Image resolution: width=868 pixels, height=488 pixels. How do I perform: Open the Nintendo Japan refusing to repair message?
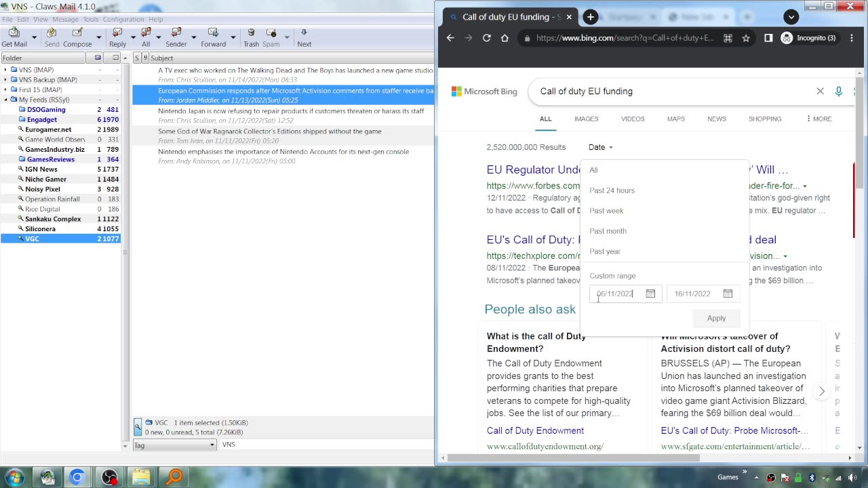tap(283, 115)
